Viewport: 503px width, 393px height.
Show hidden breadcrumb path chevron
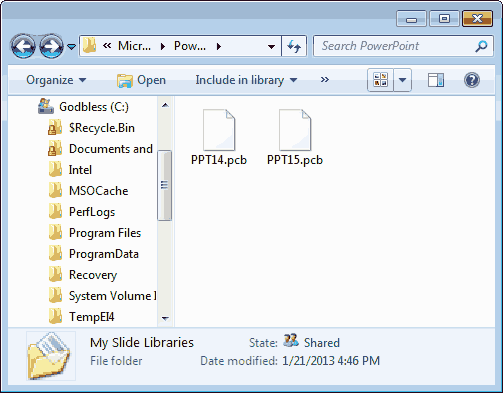click(107, 46)
